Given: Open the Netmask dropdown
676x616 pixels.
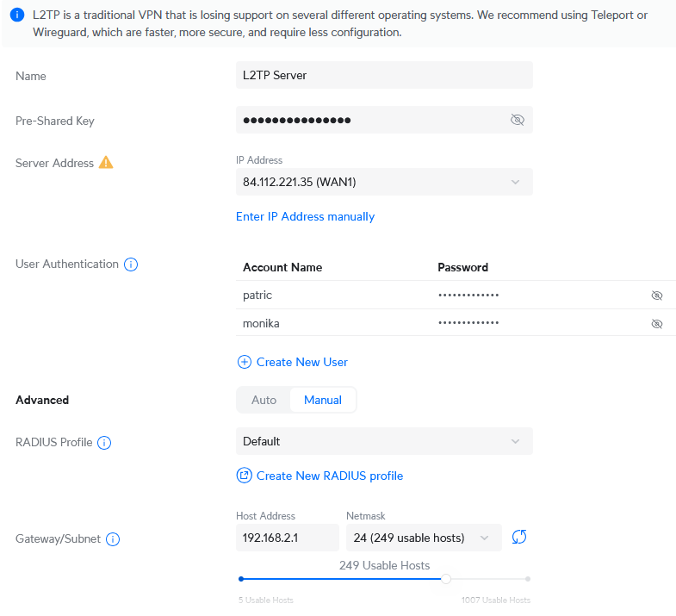Looking at the screenshot, I should (423, 538).
